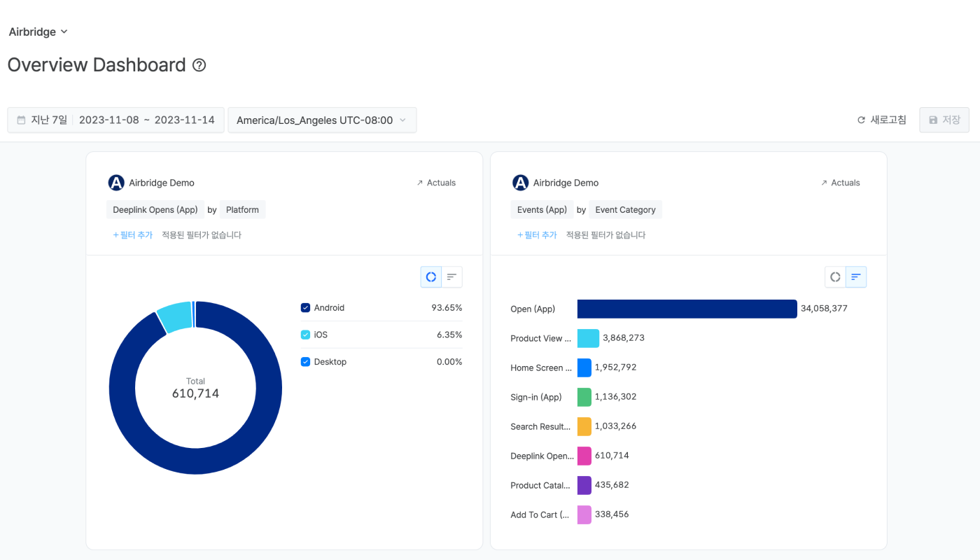Switch Deeplink Opens card to donut chart view
This screenshot has width=980, height=560.
[x=431, y=277]
